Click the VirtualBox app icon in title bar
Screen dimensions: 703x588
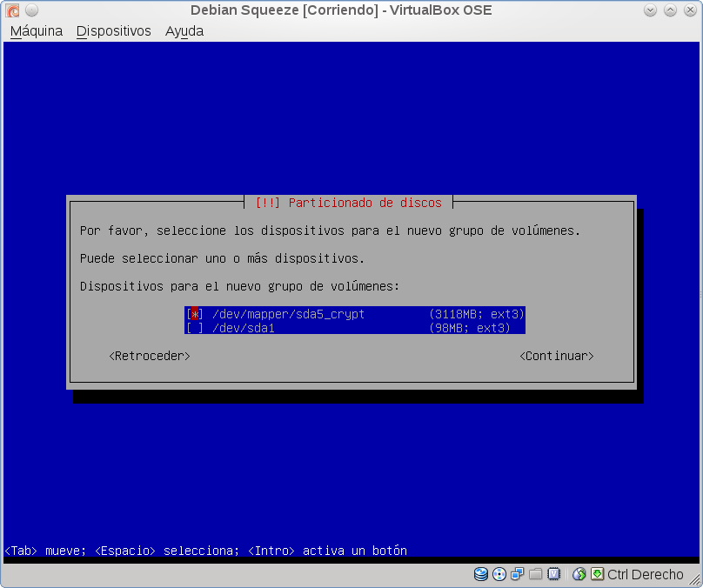click(12, 10)
